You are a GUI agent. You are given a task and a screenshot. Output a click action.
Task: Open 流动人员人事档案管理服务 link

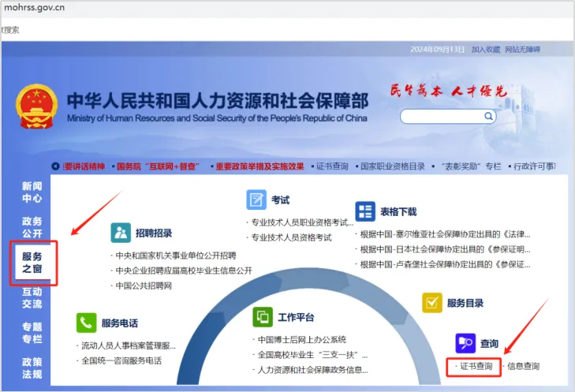[129, 345]
